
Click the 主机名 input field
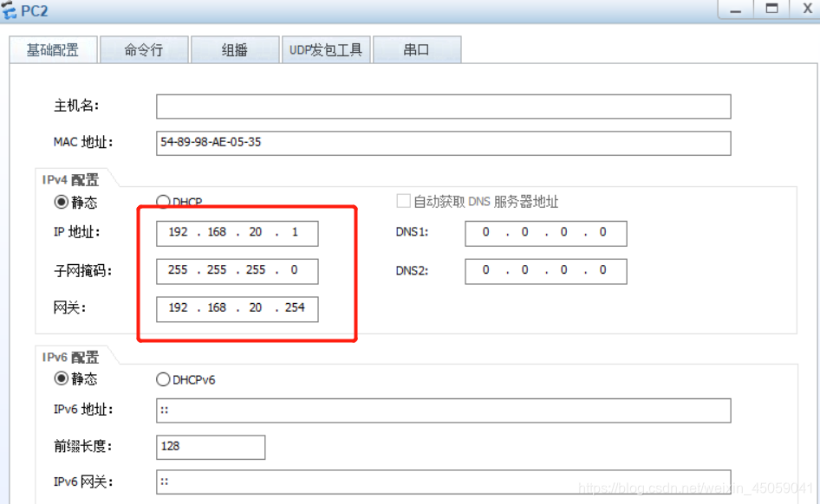(444, 107)
